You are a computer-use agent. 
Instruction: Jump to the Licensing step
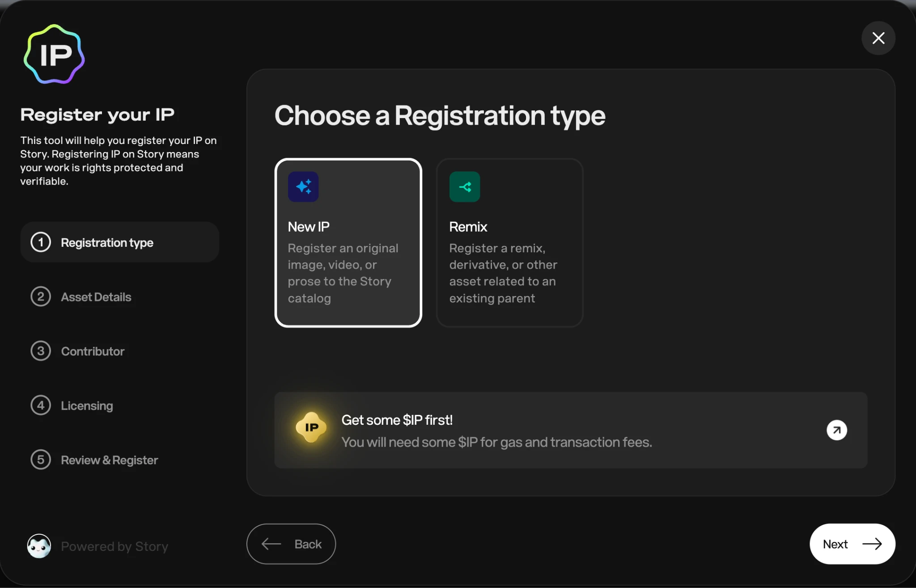pos(87,406)
